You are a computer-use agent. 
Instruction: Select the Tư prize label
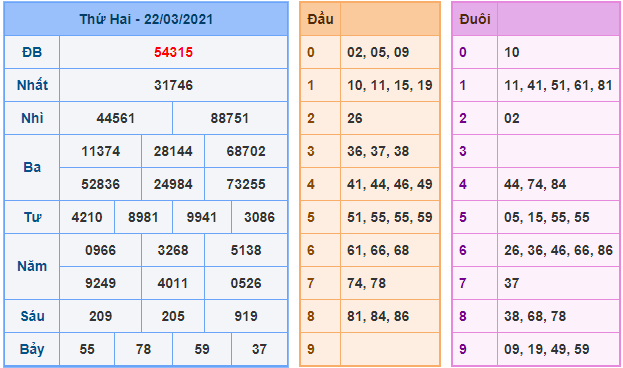(x=32, y=217)
